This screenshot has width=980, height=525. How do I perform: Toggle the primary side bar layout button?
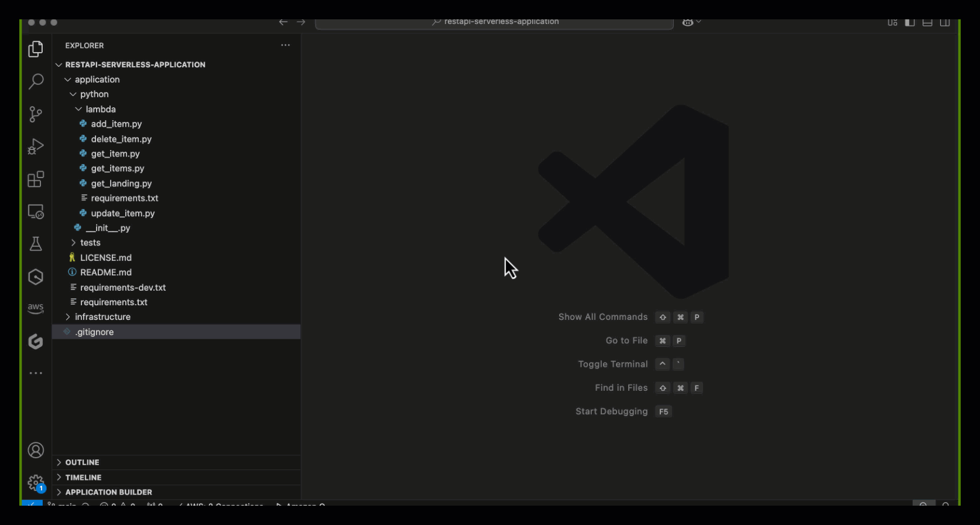[x=910, y=23]
